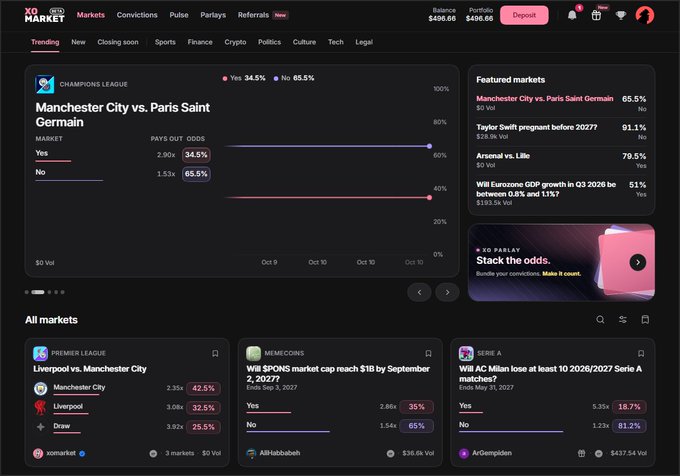Image resolution: width=680 pixels, height=476 pixels.
Task: Pick Draw 25.5% odds
Action: click(x=203, y=427)
